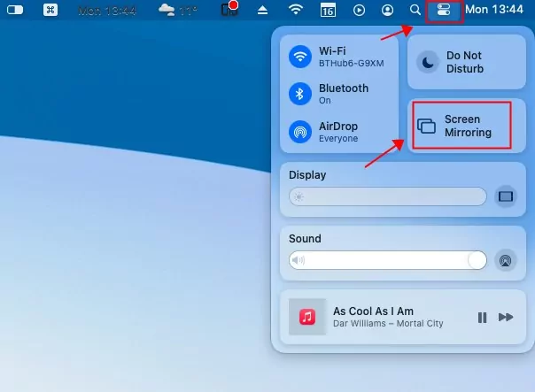Open Wi-Fi network details label
The image size is (535, 392).
pyautogui.click(x=352, y=57)
